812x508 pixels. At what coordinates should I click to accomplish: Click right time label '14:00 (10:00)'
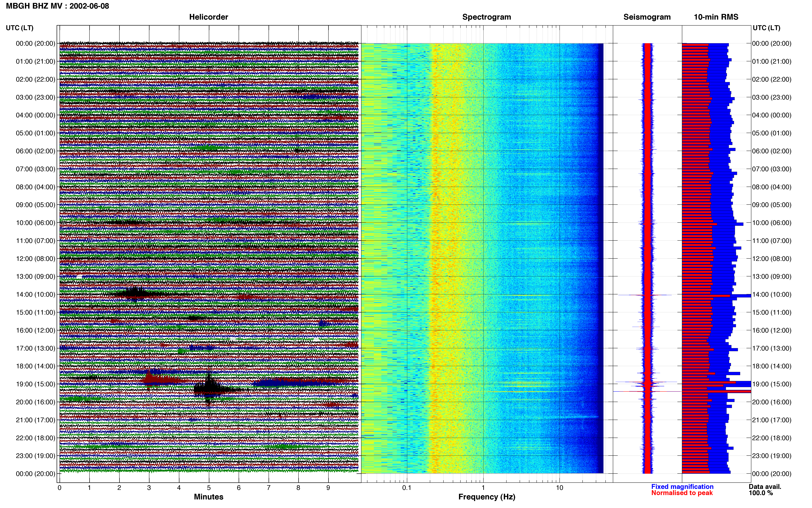tap(772, 294)
